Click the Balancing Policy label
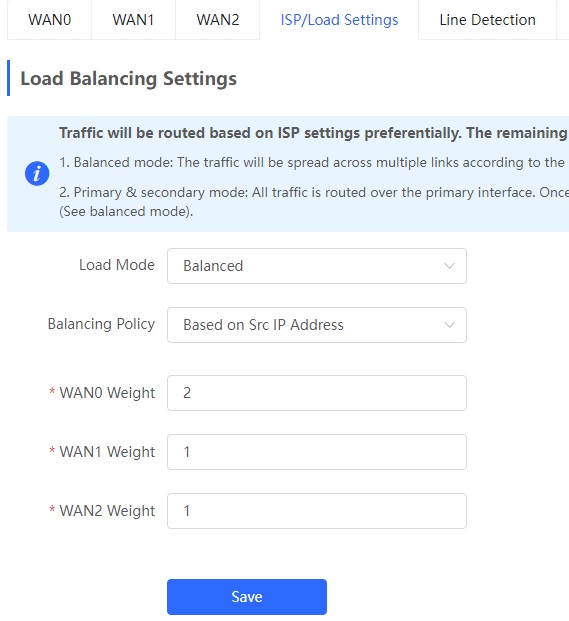The image size is (569, 621). [x=101, y=324]
